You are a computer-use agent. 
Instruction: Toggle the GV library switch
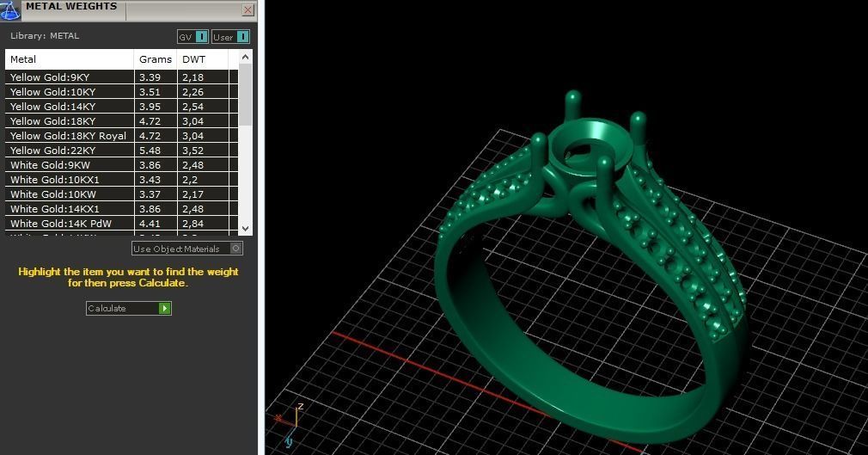pos(193,37)
